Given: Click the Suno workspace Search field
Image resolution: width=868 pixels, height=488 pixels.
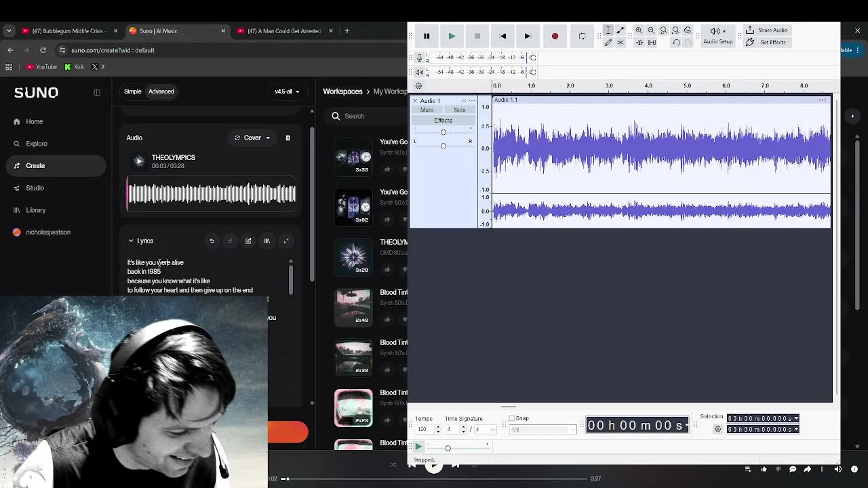Looking at the screenshot, I should click(366, 117).
